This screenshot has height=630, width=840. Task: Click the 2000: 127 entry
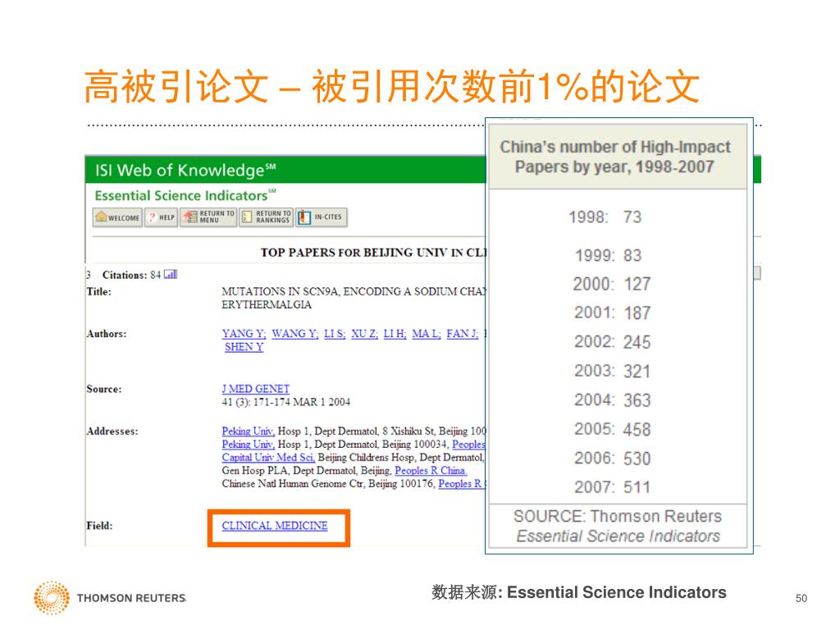612,284
